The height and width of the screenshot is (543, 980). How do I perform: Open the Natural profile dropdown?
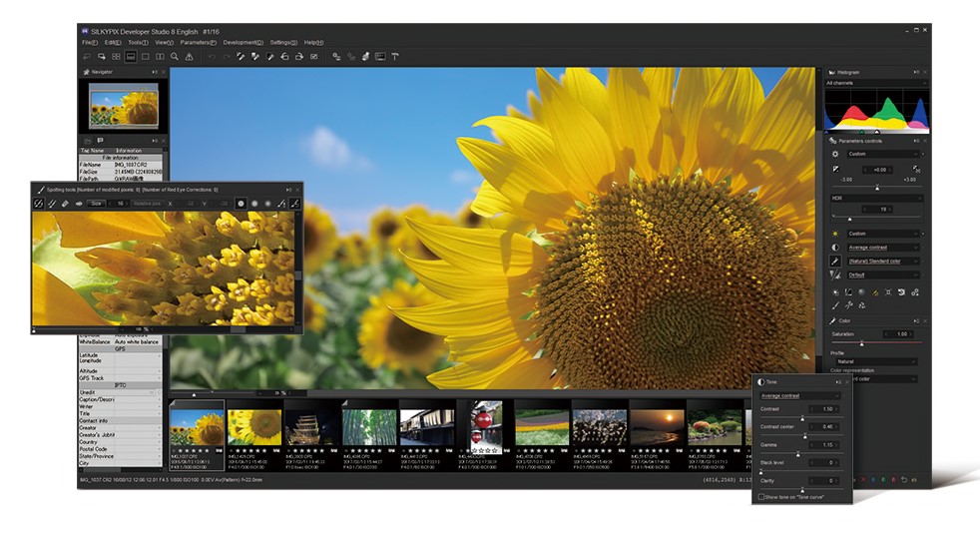[x=876, y=361]
